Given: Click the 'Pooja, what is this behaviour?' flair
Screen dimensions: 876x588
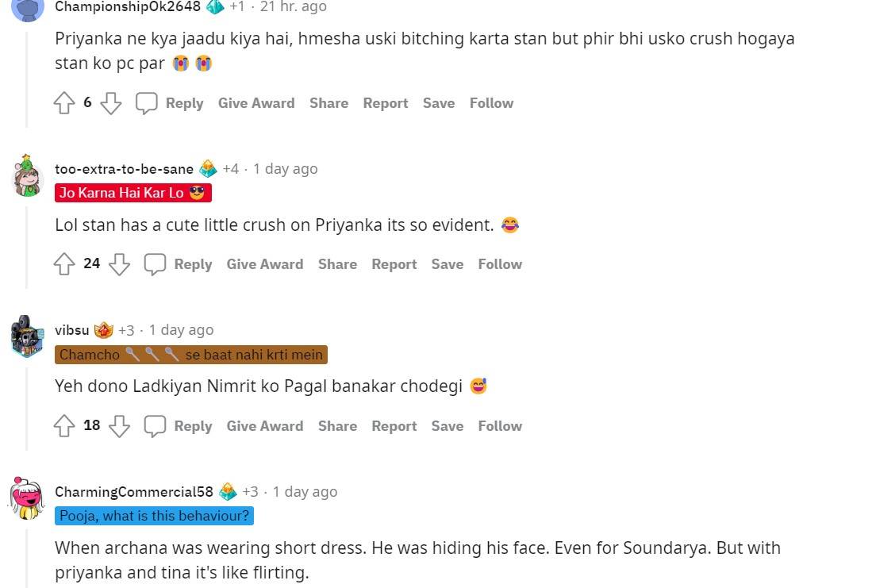Looking at the screenshot, I should click(x=154, y=515).
